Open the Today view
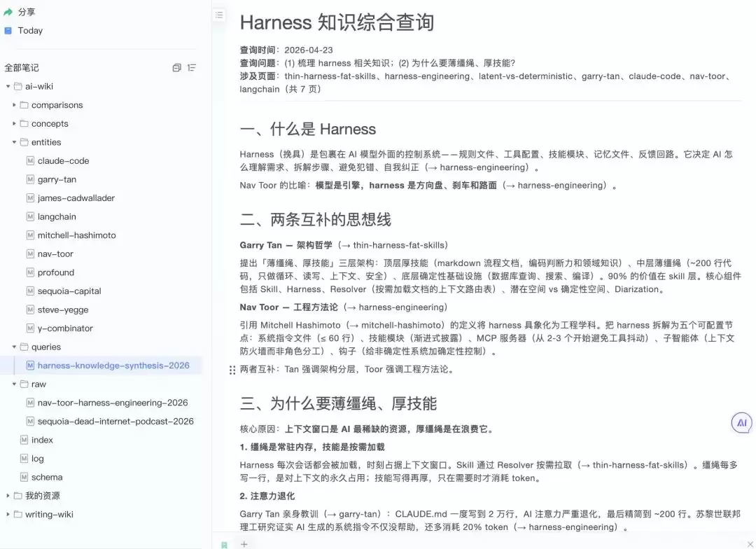Viewport: 756px width, 549px height. pyautogui.click(x=30, y=31)
